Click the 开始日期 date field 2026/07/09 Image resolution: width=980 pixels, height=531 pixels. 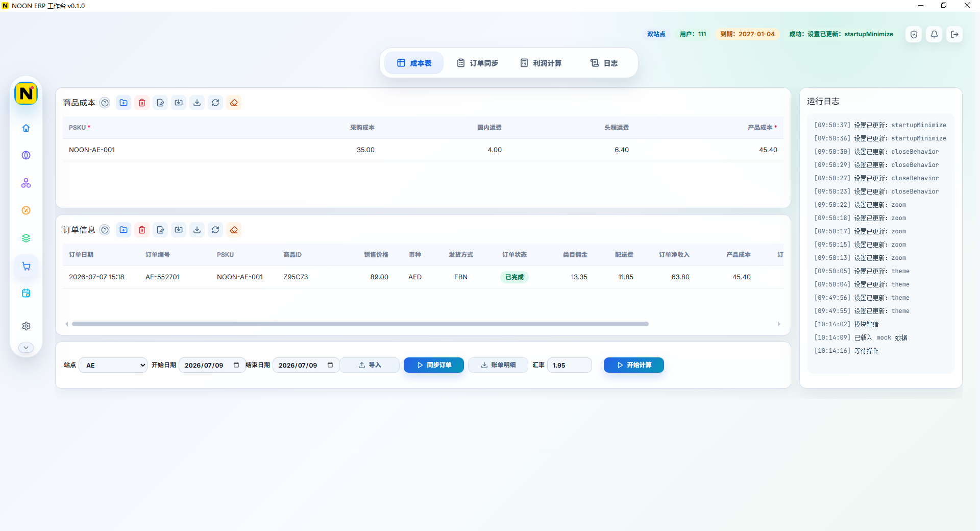point(212,365)
